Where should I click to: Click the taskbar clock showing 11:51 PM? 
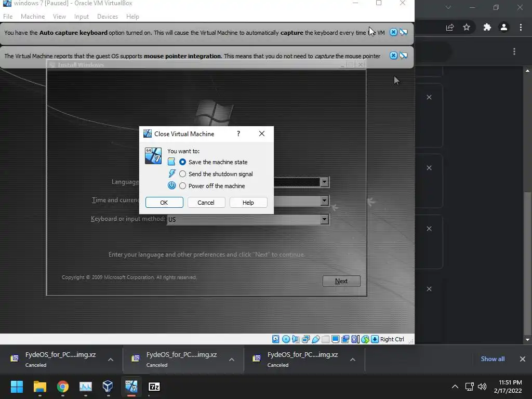tap(508, 387)
